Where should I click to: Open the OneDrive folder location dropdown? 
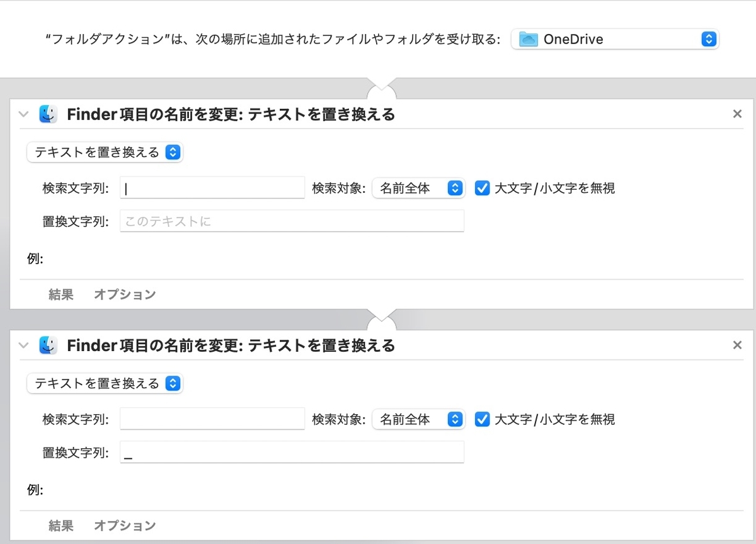click(614, 38)
